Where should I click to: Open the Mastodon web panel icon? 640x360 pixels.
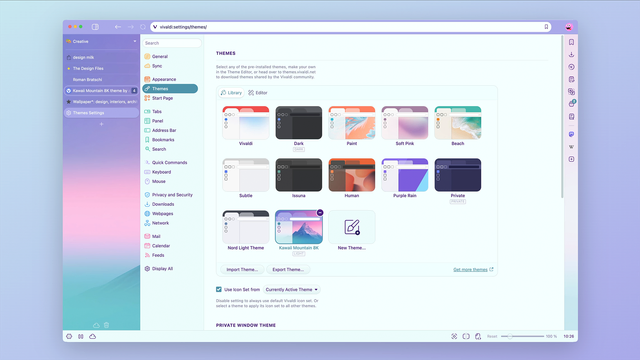571,134
